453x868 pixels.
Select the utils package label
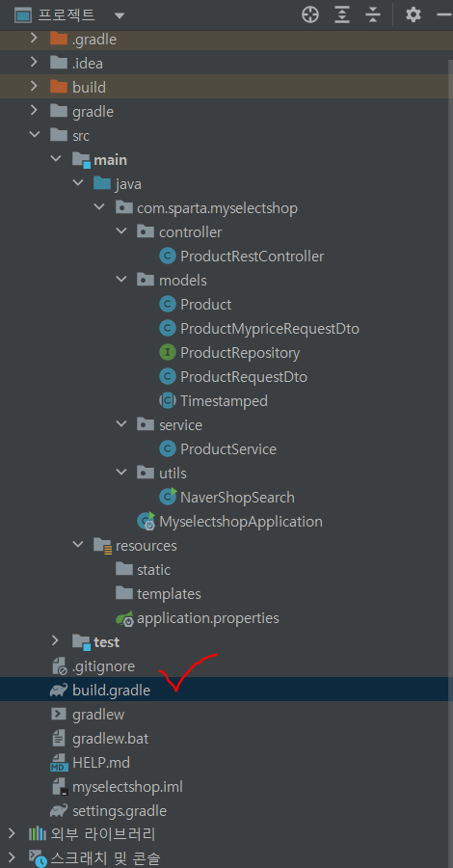click(x=173, y=474)
